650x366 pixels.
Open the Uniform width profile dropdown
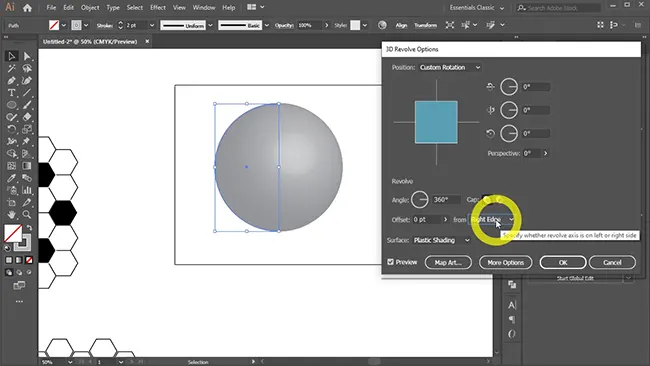point(210,25)
